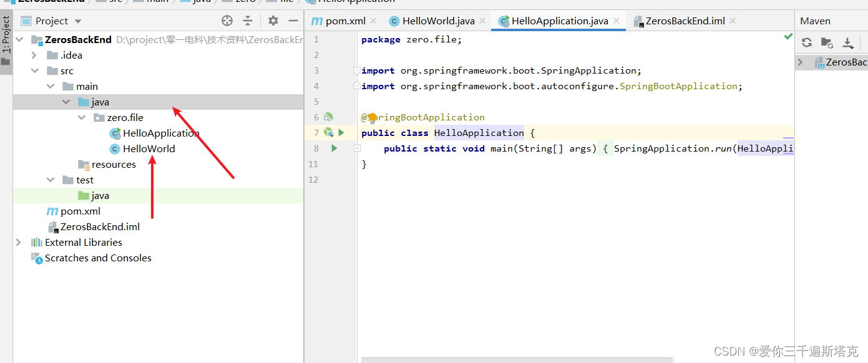868x363 pixels.
Task: Collapse the src folder
Action: [x=35, y=70]
